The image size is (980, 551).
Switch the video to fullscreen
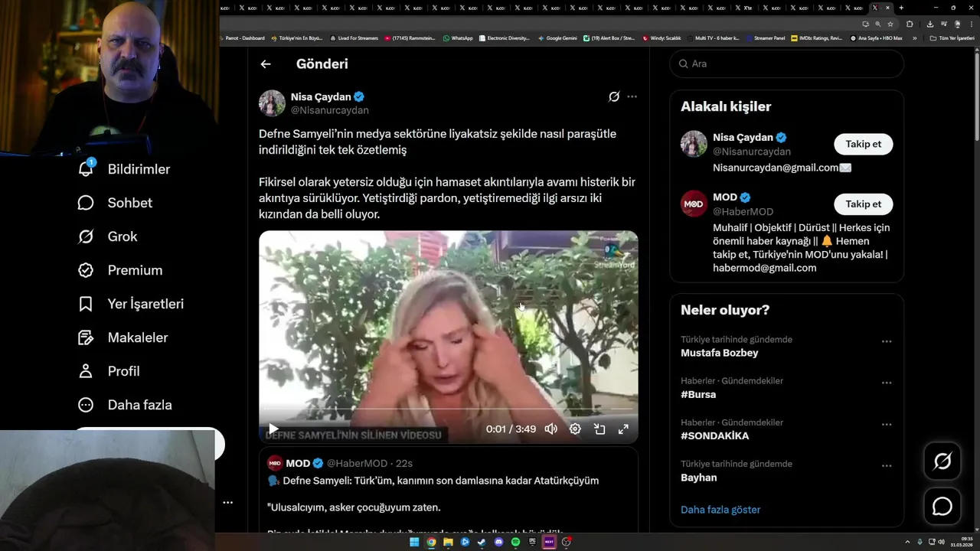623,429
